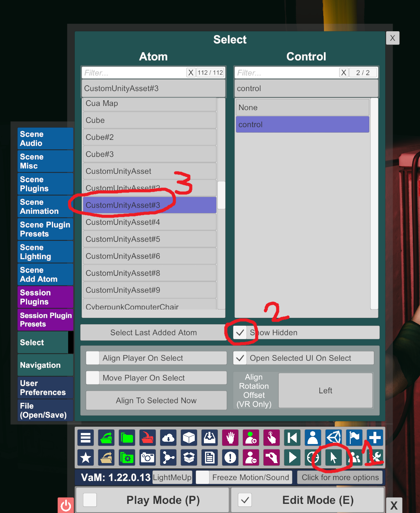Click the tan folder with arrow icon
Viewport: 420px width, 513px height.
coord(106,457)
